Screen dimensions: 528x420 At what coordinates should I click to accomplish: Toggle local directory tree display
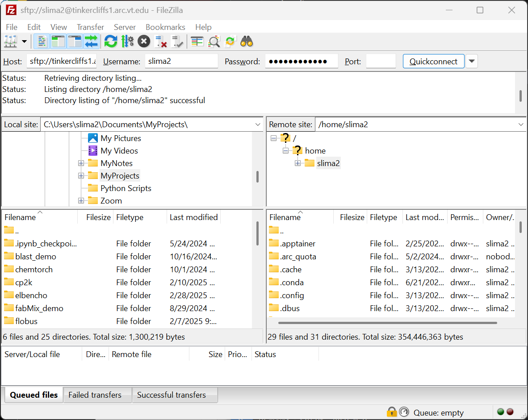(x=58, y=42)
